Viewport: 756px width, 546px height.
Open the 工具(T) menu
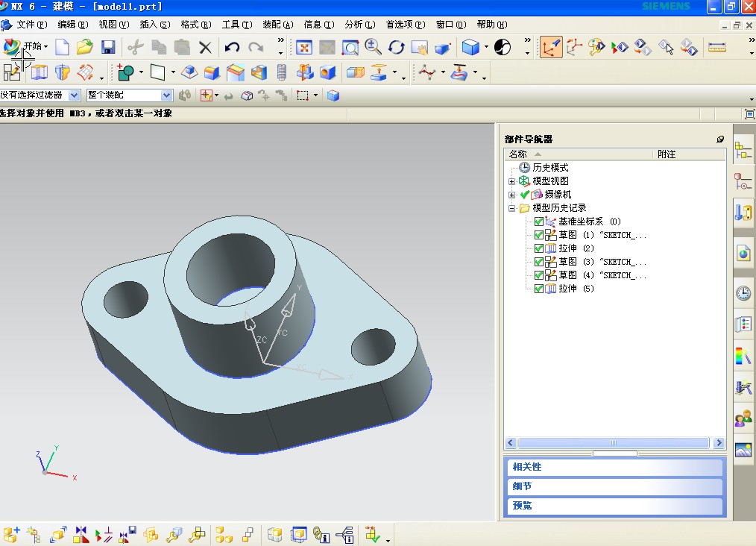(237, 25)
